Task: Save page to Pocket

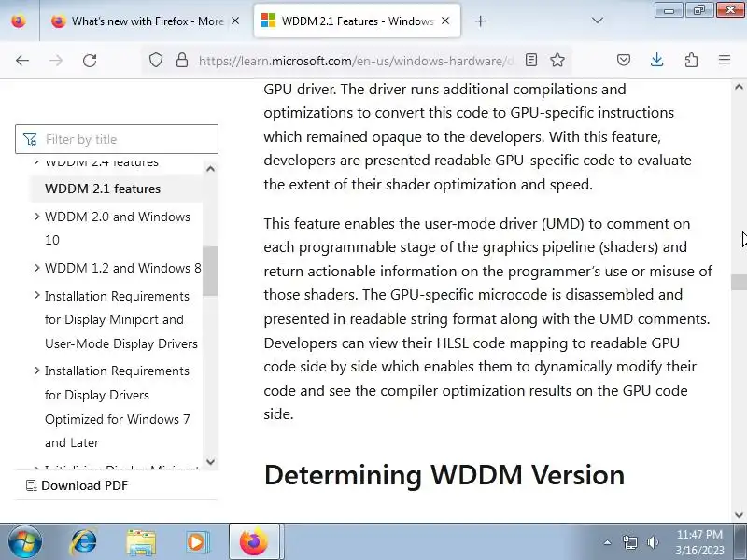Action: [624, 60]
